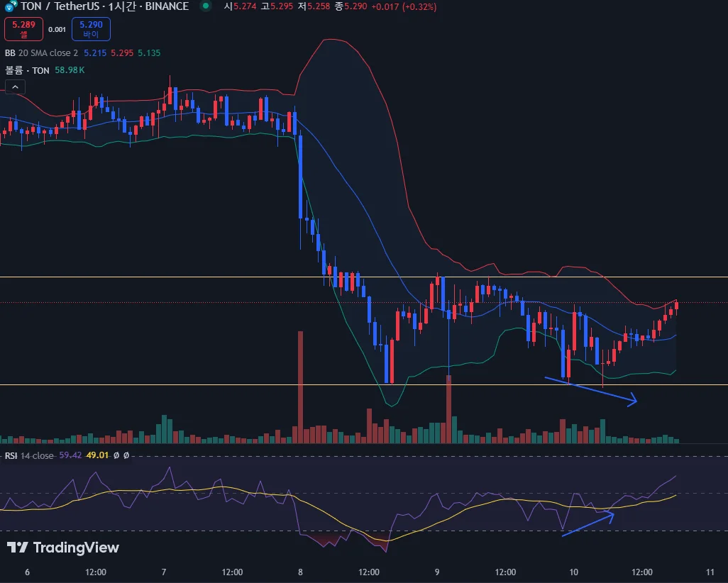Click the 0.001 spread value
Viewport: 728px width, 583px height.
tap(57, 29)
